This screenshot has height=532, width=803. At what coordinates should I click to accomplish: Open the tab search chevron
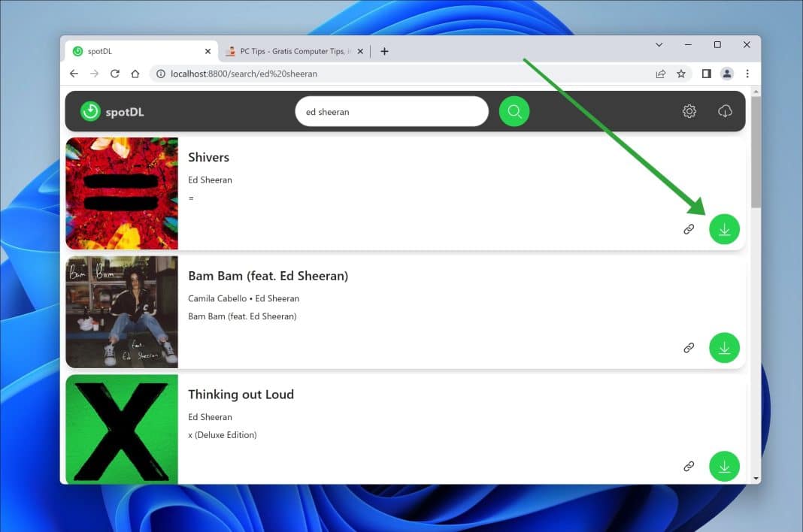tap(659, 45)
